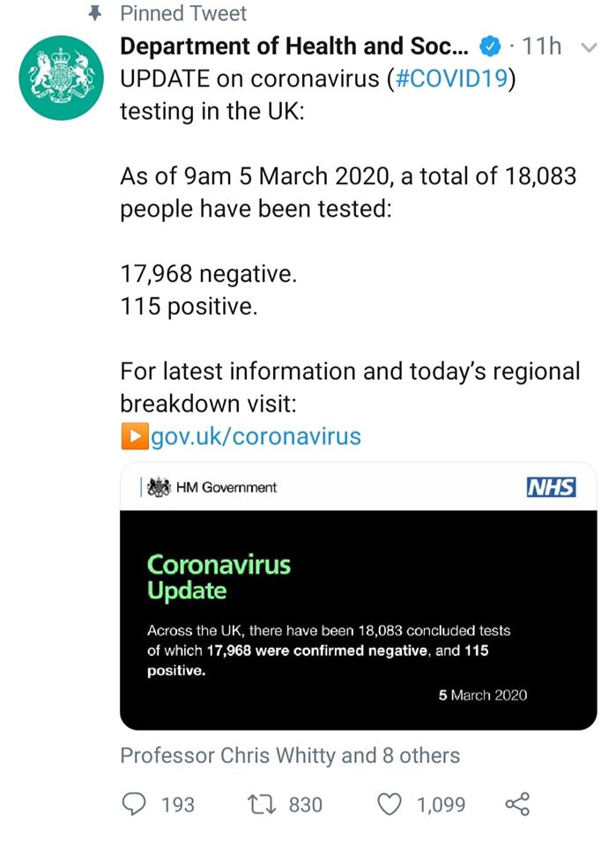View Professor Chris Whitty and 8 others

[290, 755]
